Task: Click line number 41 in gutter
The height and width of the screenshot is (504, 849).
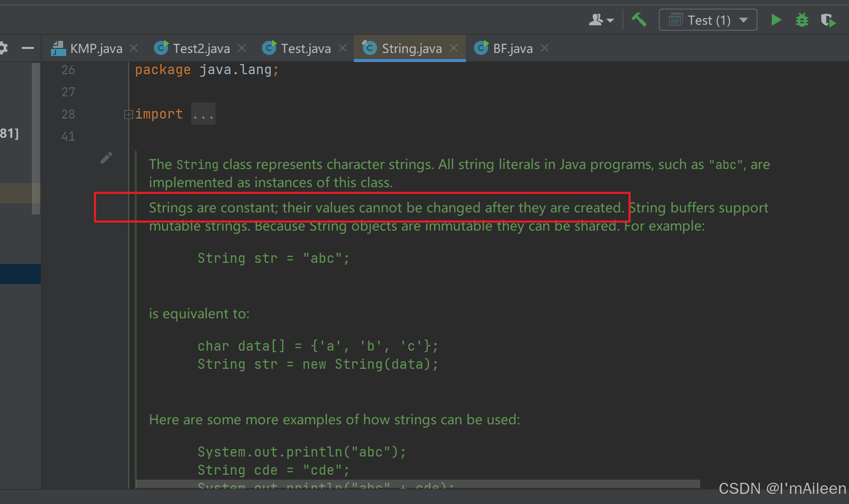Action: click(x=68, y=137)
